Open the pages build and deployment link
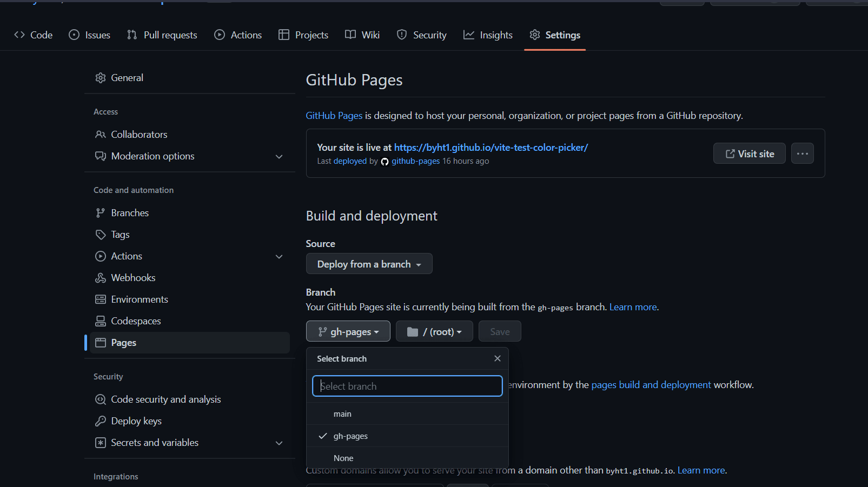Image resolution: width=868 pixels, height=487 pixels. tap(651, 385)
